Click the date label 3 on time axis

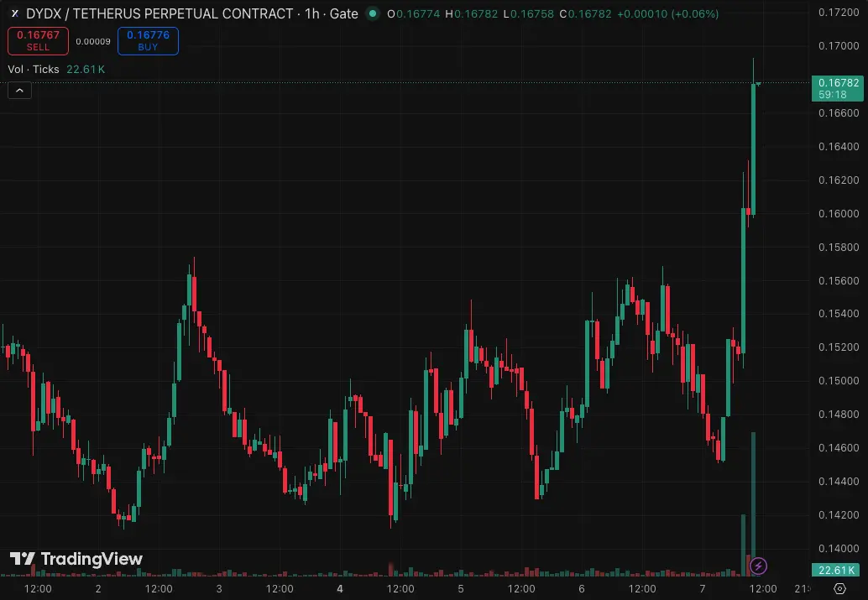click(219, 589)
